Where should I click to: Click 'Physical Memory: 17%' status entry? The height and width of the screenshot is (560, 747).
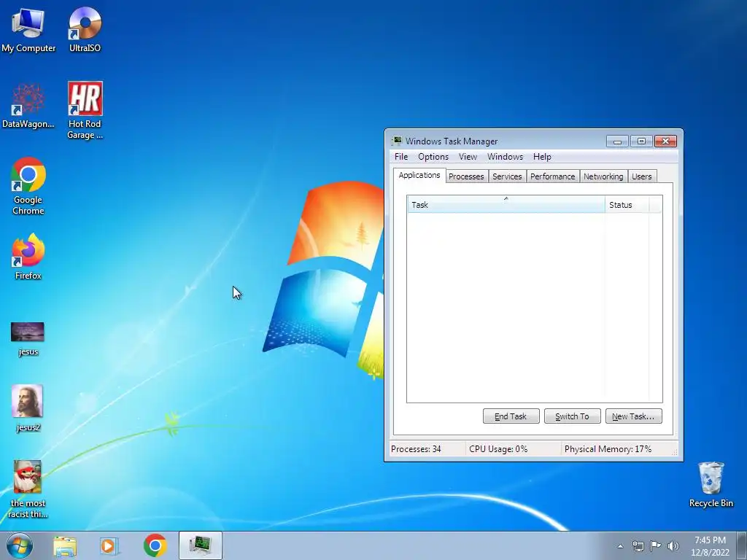point(608,449)
